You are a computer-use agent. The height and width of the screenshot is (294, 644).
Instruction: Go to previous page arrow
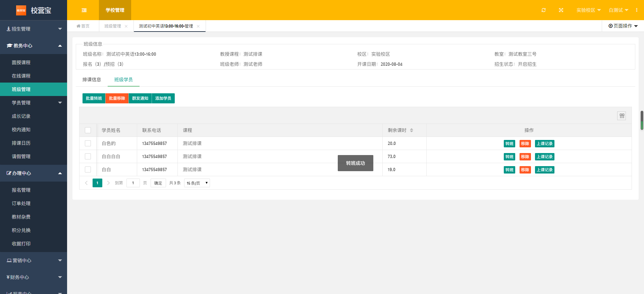point(86,183)
